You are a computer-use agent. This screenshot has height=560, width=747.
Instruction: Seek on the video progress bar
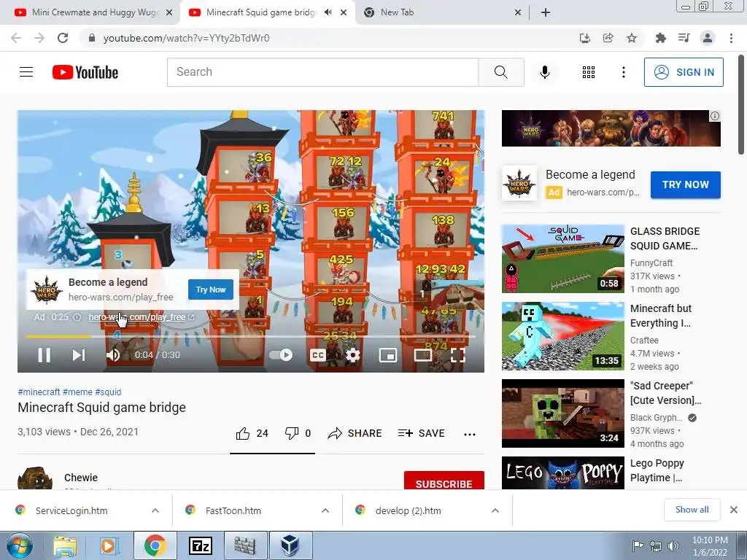pos(251,336)
